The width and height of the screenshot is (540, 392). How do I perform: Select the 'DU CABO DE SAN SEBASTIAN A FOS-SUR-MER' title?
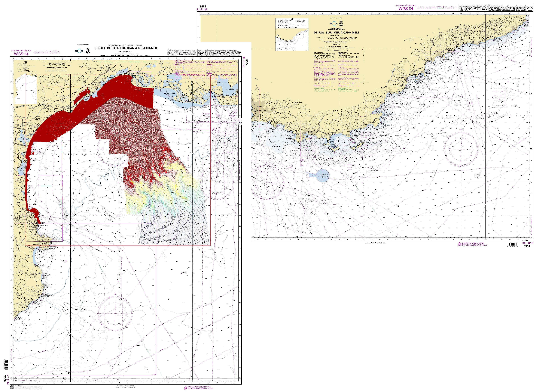(125, 48)
